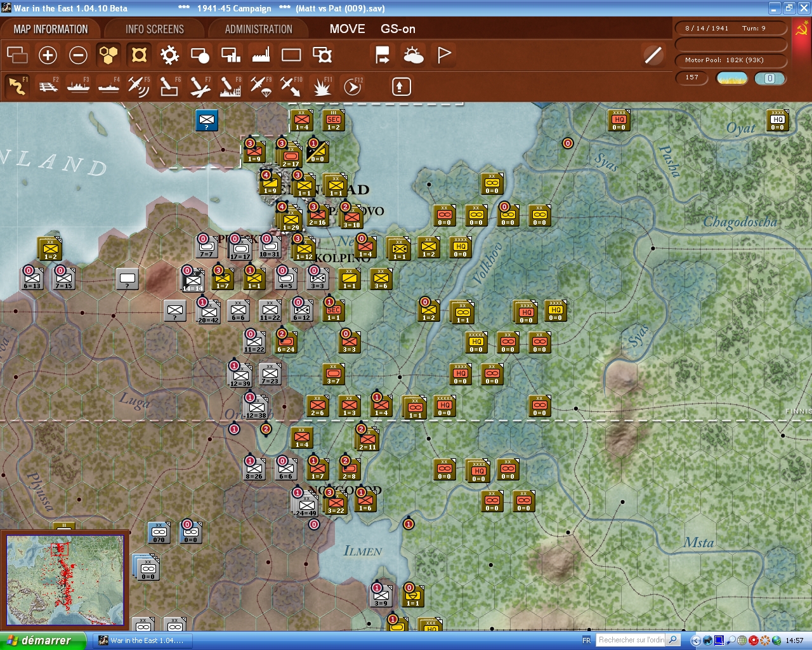
Task: Click the Motor Pool 182K readout
Action: tap(731, 60)
